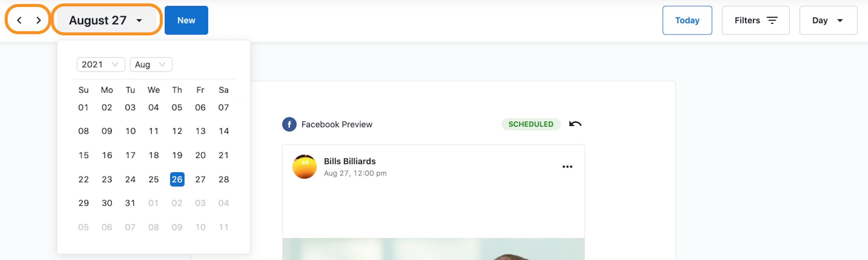Open the post image thumbnail
The image size is (868, 260).
click(433, 249)
